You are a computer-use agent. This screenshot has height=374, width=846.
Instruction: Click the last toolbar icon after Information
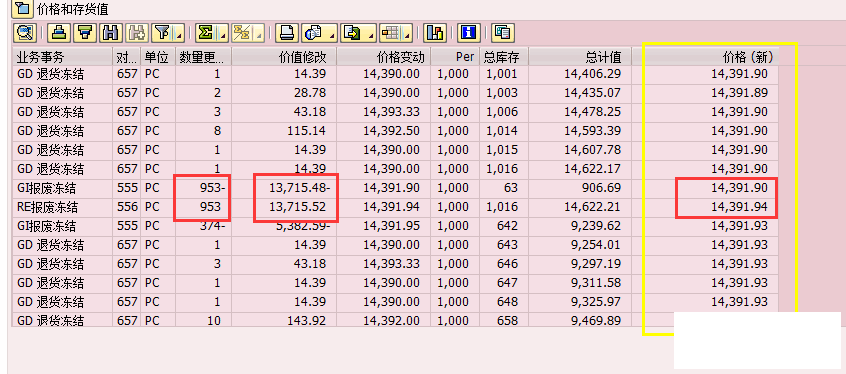503,33
